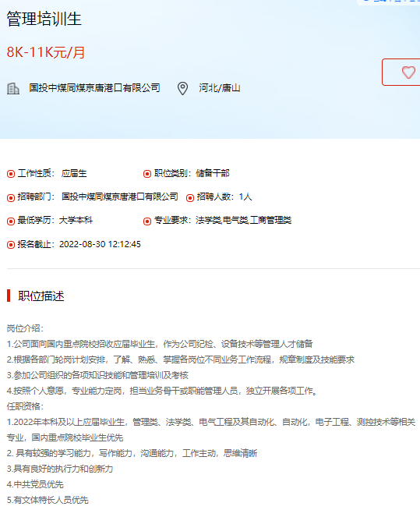The image size is (420, 510).
Task: Click the company building icon
Action: pos(13,88)
